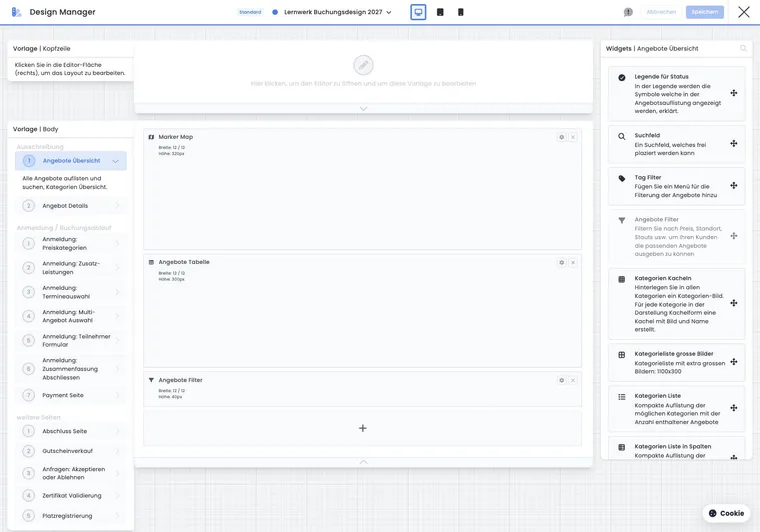Click the pencil edit icon in header area

click(363, 65)
